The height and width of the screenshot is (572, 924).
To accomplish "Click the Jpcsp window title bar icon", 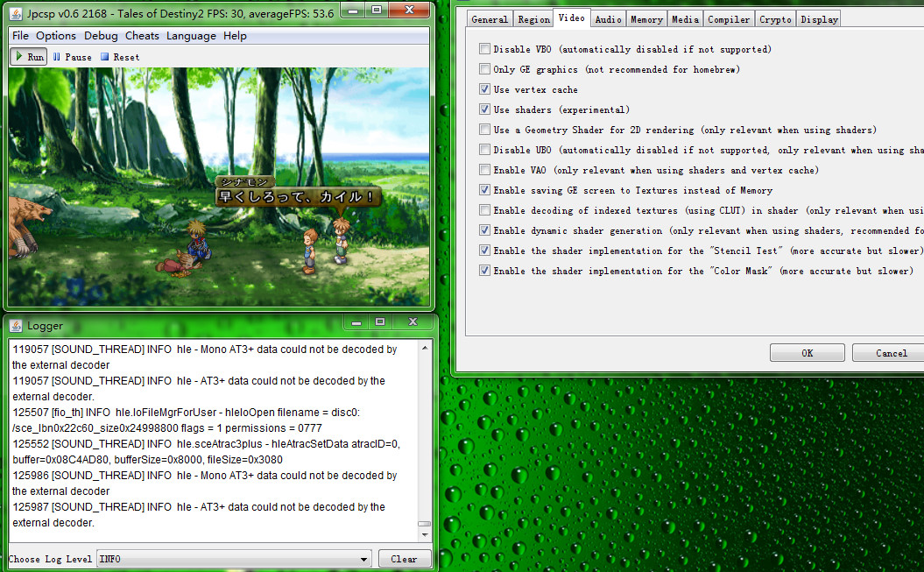I will point(17,12).
